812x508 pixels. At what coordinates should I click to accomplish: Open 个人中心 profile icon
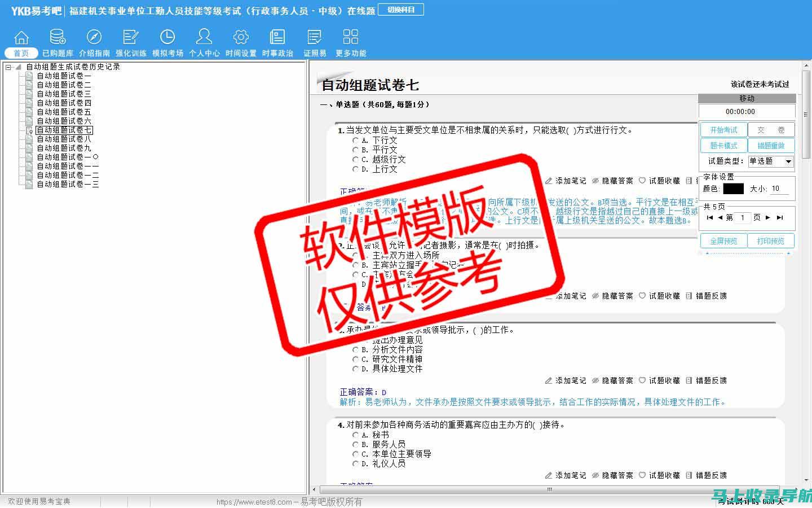pyautogui.click(x=204, y=38)
